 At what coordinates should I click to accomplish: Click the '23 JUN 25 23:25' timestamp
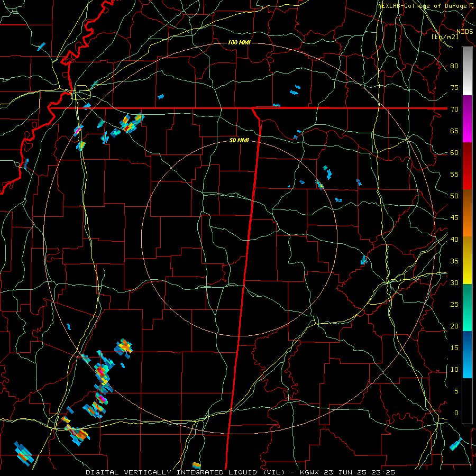point(360,472)
